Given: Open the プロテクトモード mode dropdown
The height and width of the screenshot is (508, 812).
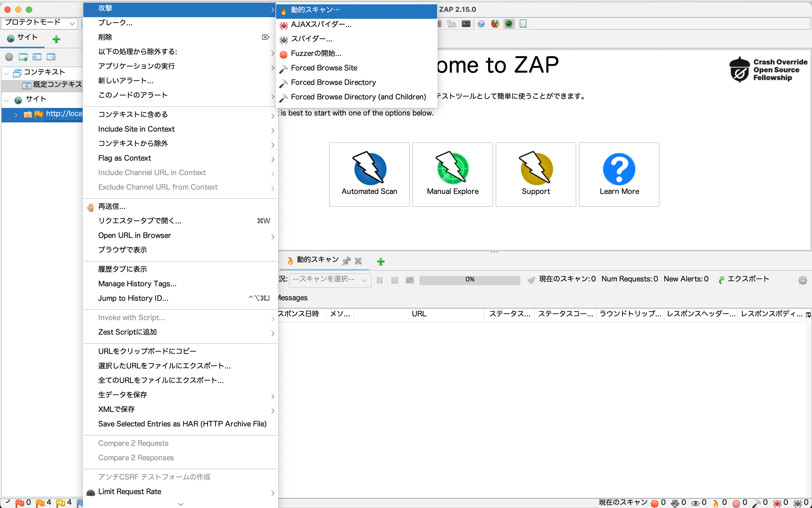Looking at the screenshot, I should pyautogui.click(x=39, y=23).
